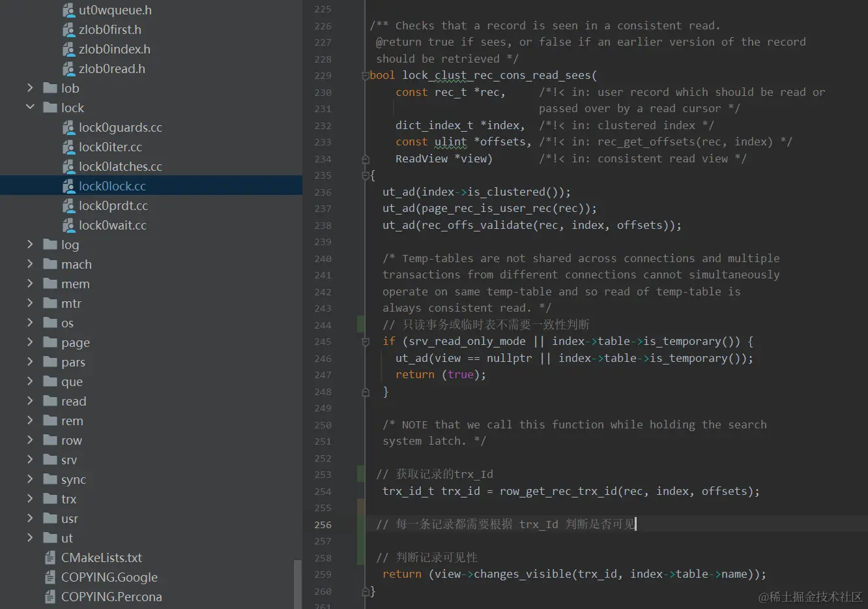Fold the if block at line 245
Image resolution: width=868 pixels, height=609 pixels.
(x=366, y=342)
